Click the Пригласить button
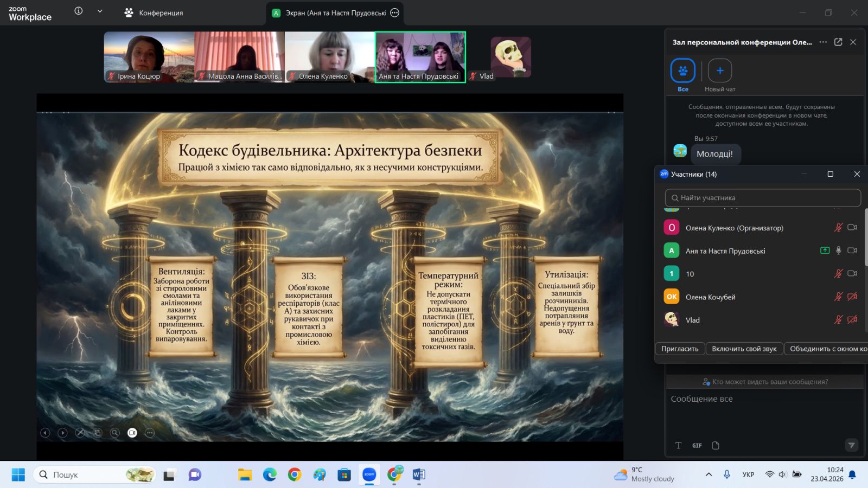The width and height of the screenshot is (868, 488). pyautogui.click(x=680, y=349)
